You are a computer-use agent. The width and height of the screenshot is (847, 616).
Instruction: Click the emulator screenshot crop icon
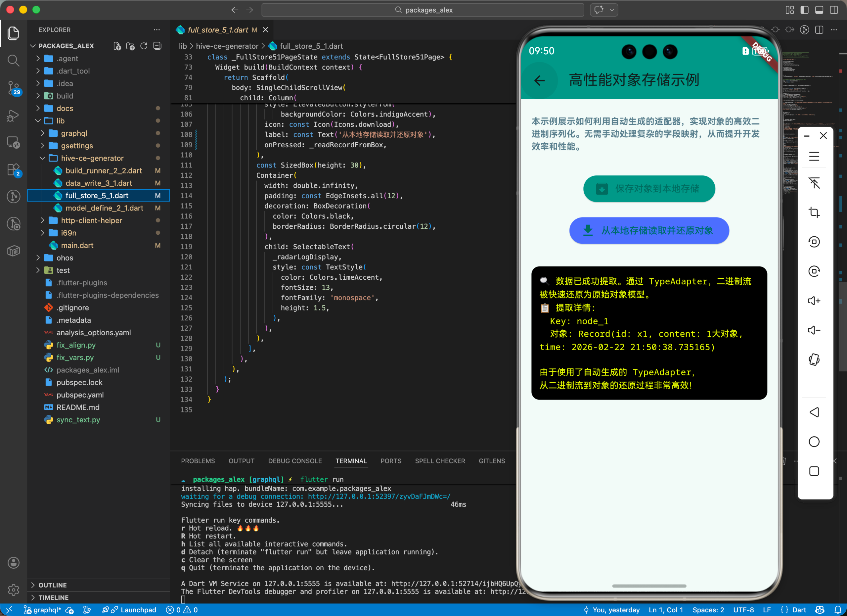pyautogui.click(x=814, y=212)
